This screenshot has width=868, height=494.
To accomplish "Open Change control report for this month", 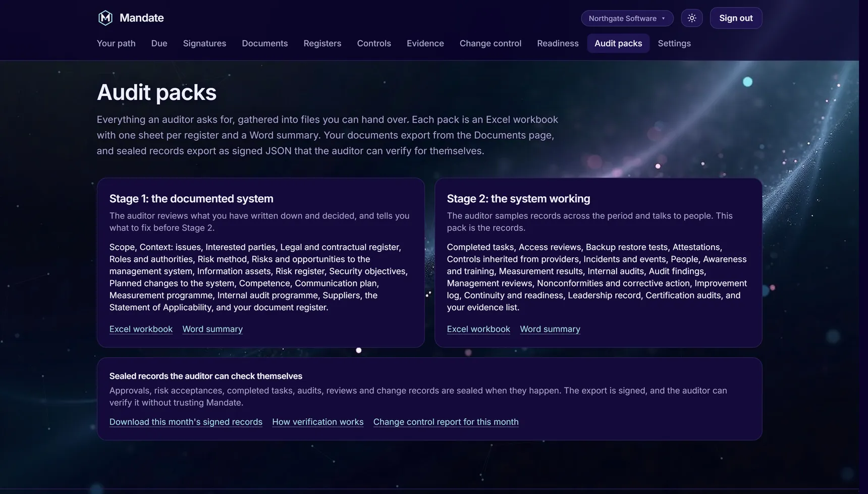I will pos(446,422).
